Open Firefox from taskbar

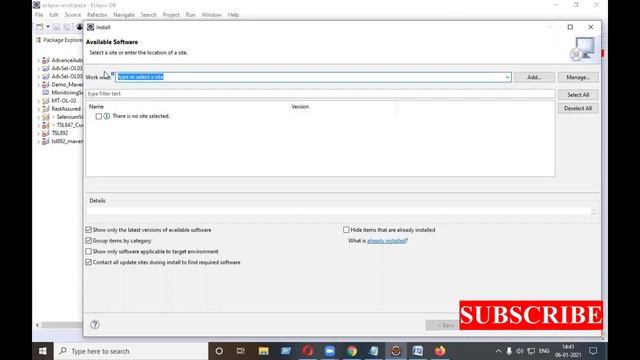point(440,351)
